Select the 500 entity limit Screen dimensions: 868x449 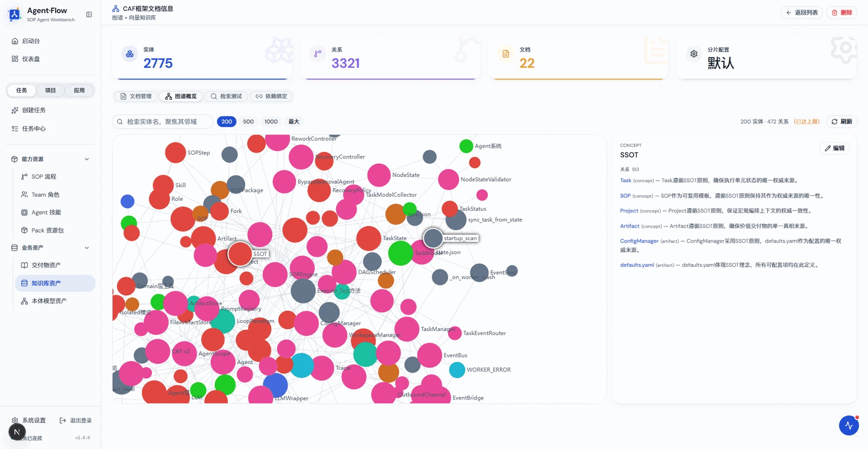click(x=248, y=121)
